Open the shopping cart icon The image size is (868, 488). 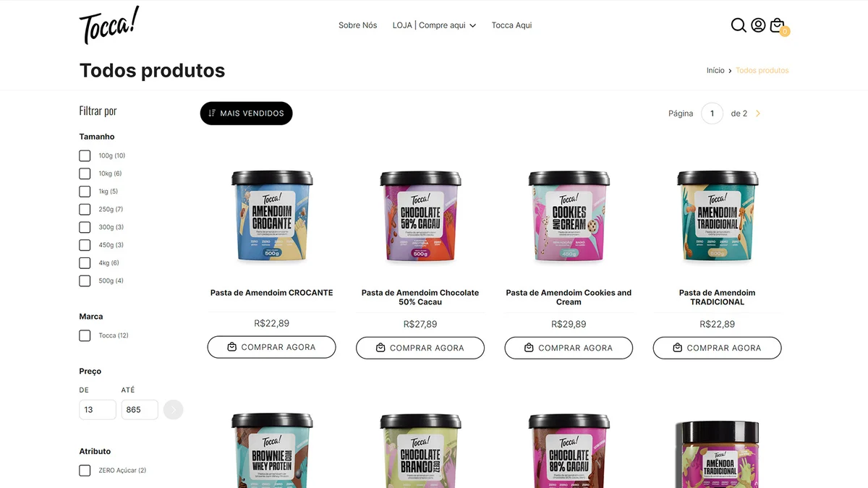[777, 25]
